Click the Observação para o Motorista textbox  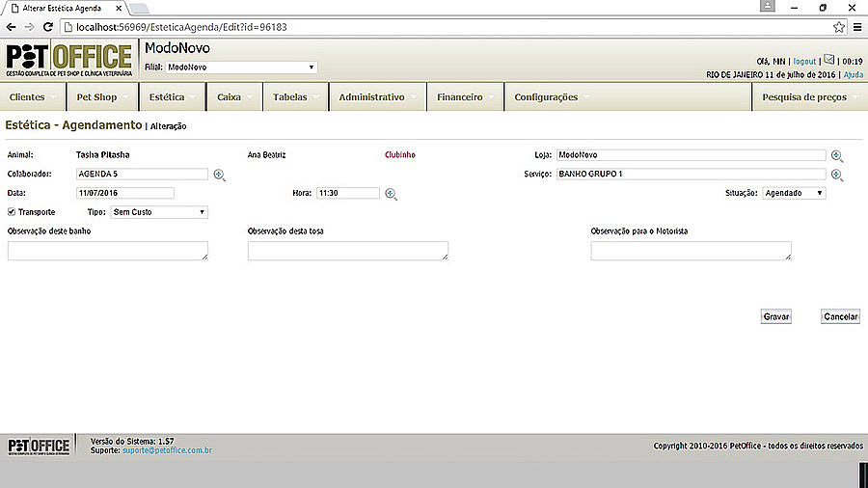(x=691, y=251)
